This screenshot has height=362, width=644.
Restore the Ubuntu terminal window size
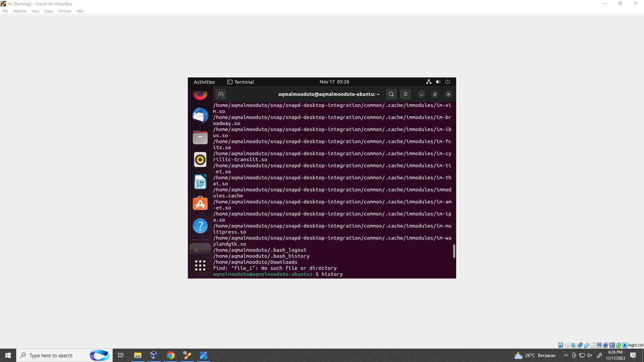tap(435, 95)
